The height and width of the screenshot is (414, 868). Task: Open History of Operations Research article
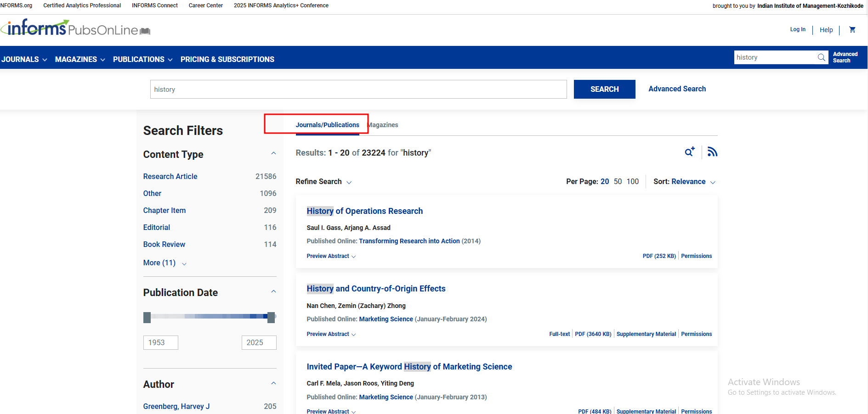tap(364, 211)
